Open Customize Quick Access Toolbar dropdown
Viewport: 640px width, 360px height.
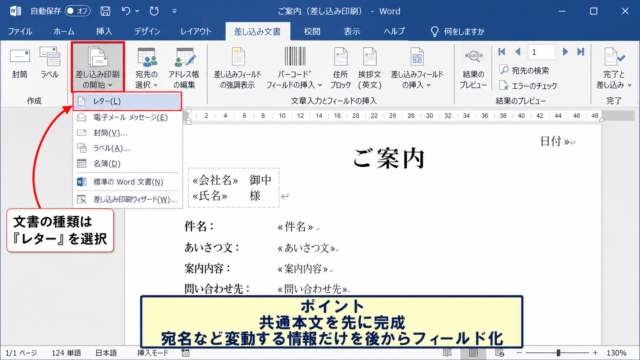pyautogui.click(x=174, y=11)
